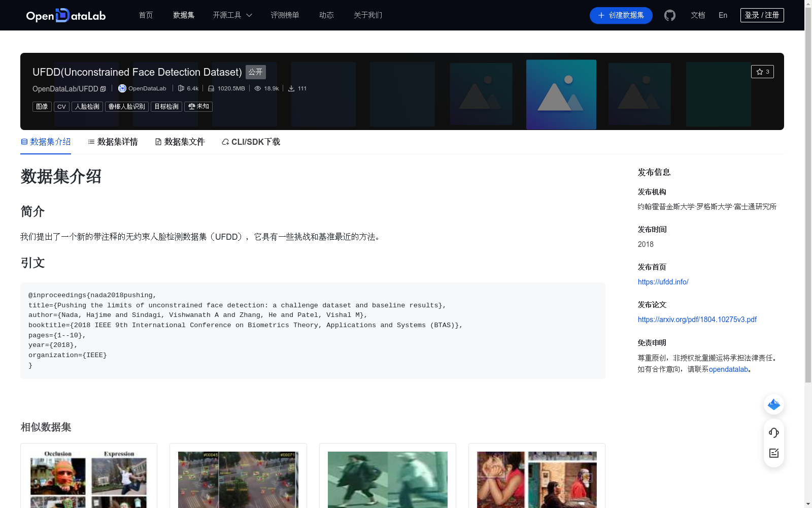Image resolution: width=812 pixels, height=508 pixels.
Task: Open the 关于我们 nav item
Action: (368, 15)
